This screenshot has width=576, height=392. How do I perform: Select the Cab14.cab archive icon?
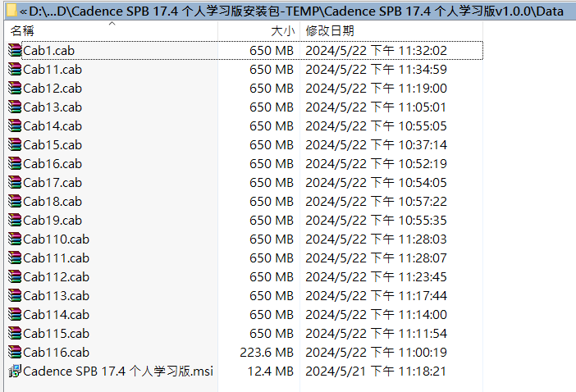[15, 125]
